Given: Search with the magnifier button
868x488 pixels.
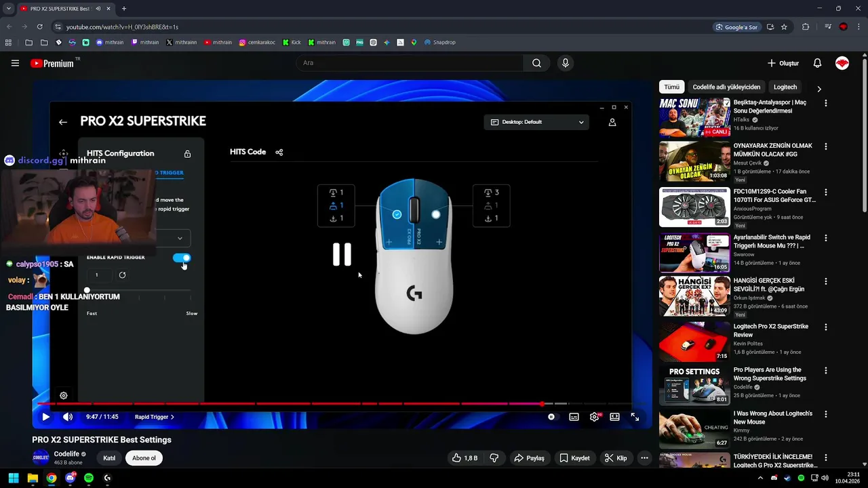Looking at the screenshot, I should coord(536,63).
